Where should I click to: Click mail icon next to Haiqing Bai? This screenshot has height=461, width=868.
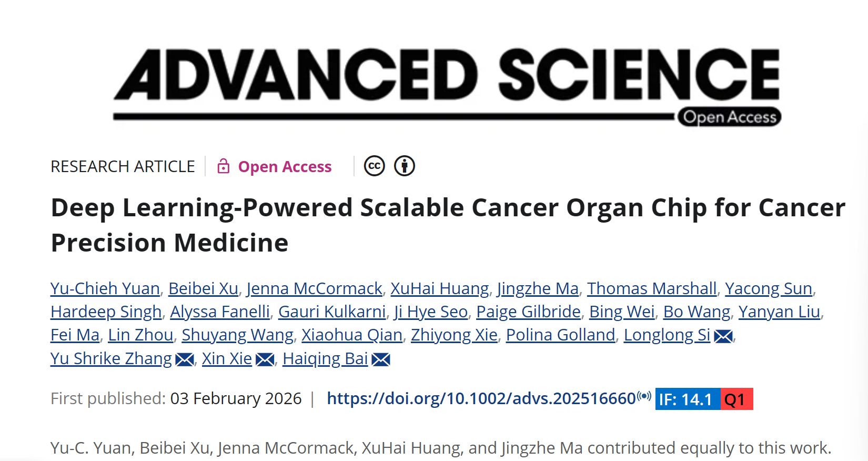[381, 359]
